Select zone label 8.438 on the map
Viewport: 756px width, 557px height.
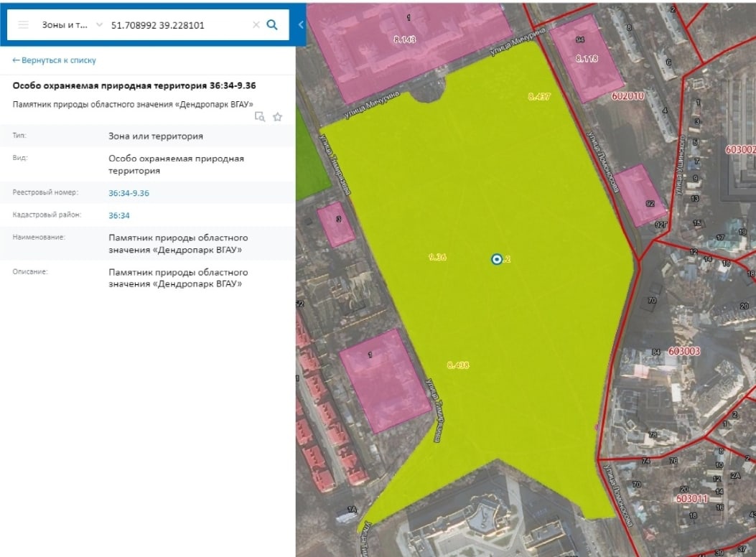point(457,365)
